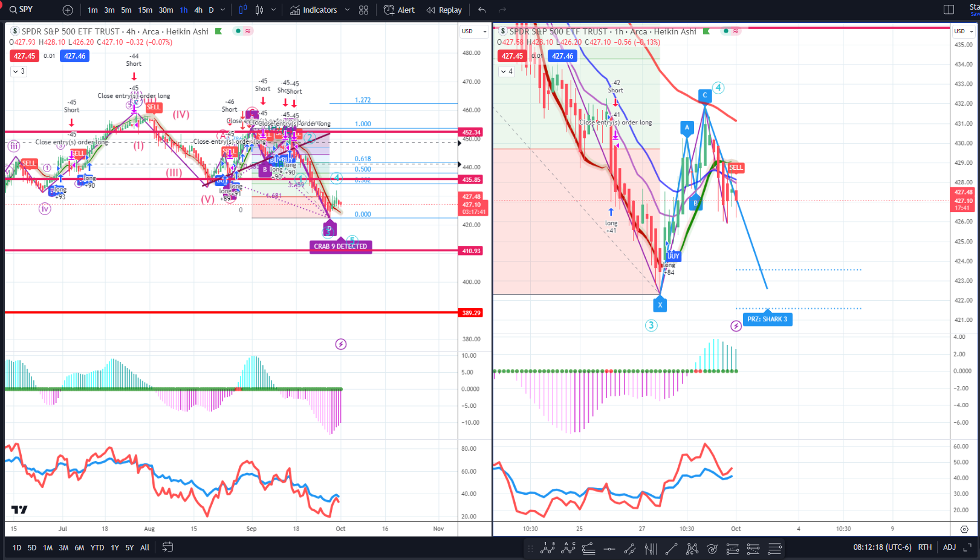Select the parallel channel tool
This screenshot has height=560, width=980.
click(630, 549)
